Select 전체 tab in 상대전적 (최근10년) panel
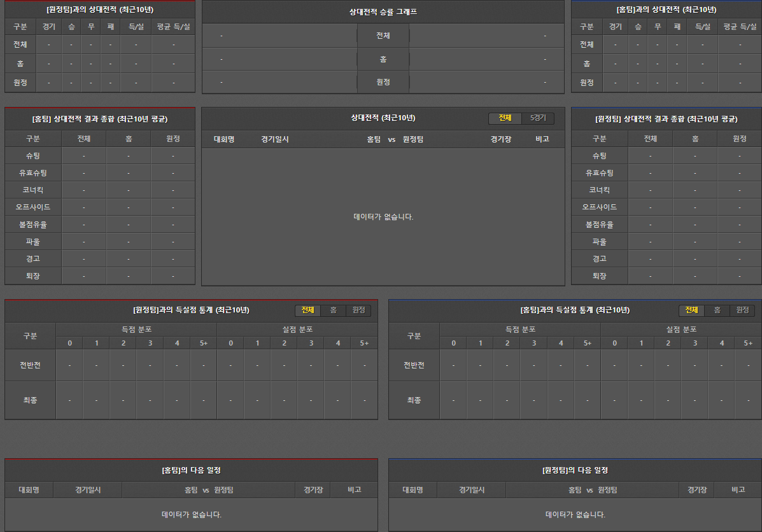Image resolution: width=762 pixels, height=532 pixels. (x=505, y=118)
